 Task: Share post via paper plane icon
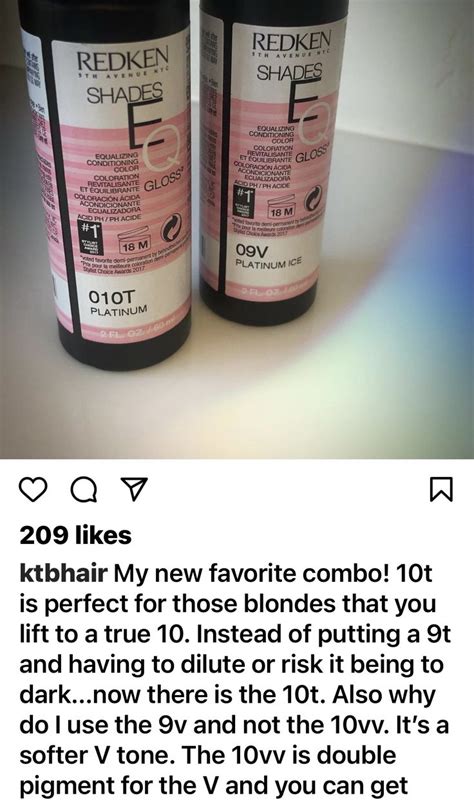tap(134, 489)
